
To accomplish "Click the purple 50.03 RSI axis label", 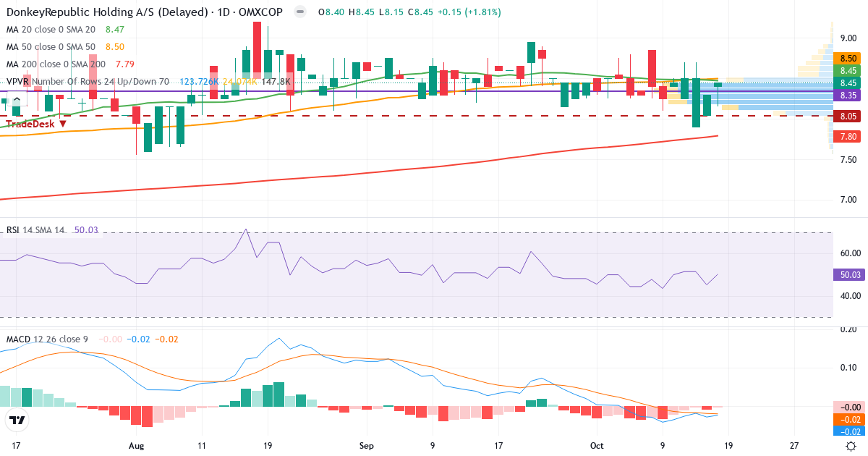I will 848,275.
